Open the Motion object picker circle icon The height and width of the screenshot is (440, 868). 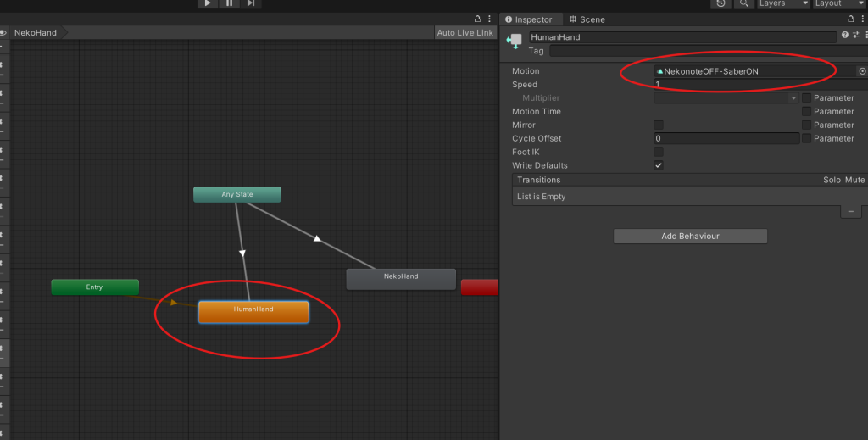click(862, 71)
